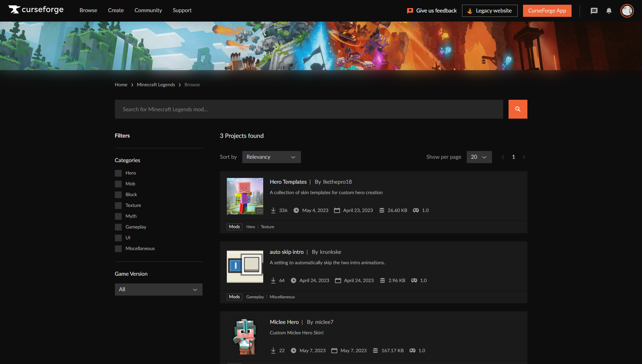Image resolution: width=642 pixels, height=364 pixels.
Task: Click the orange search magnifier button
Action: pos(518,109)
